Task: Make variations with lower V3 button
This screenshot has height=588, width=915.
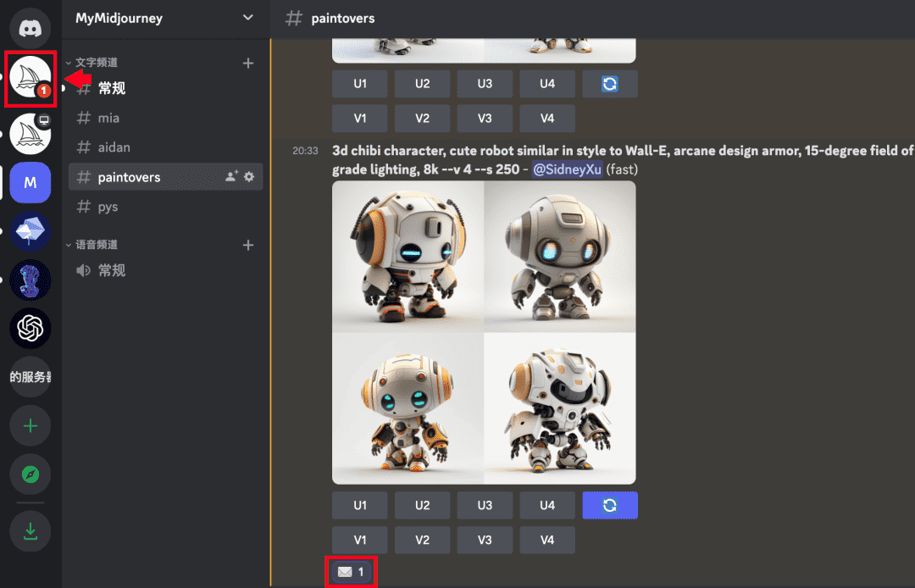Action: click(485, 540)
